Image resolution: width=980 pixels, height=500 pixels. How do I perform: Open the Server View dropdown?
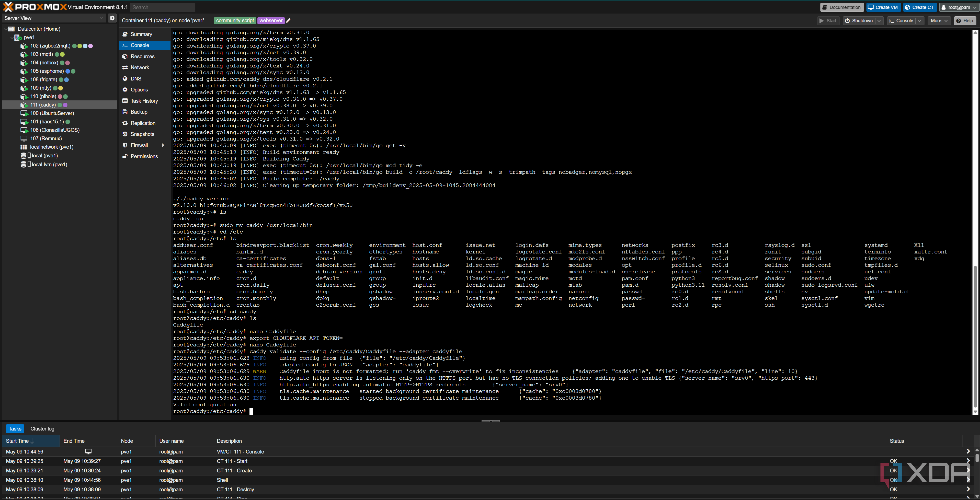click(x=54, y=18)
